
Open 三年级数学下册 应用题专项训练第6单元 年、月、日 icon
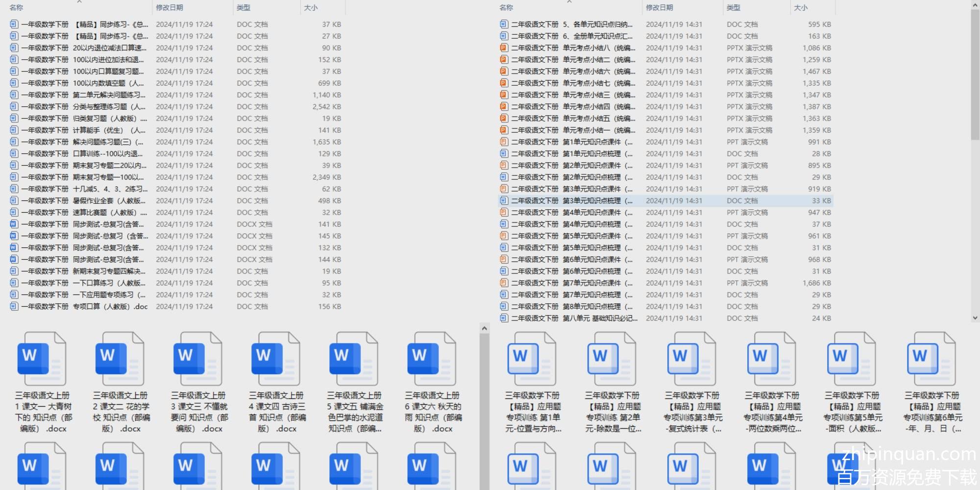931,359
